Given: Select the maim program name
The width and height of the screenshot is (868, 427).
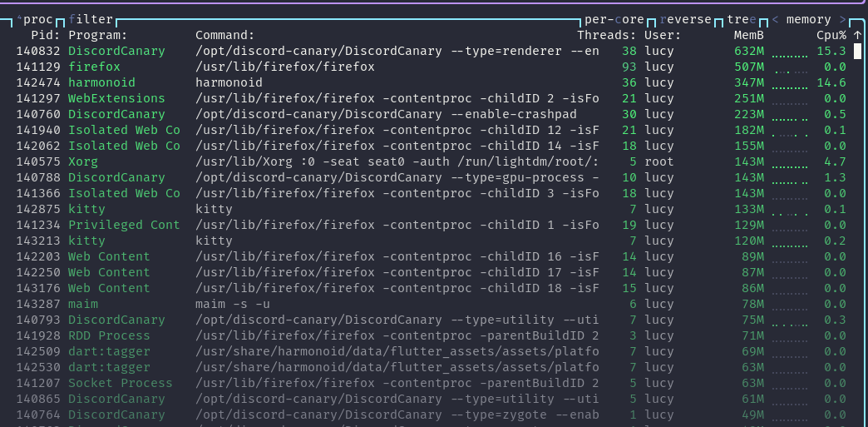Looking at the screenshot, I should tap(83, 304).
